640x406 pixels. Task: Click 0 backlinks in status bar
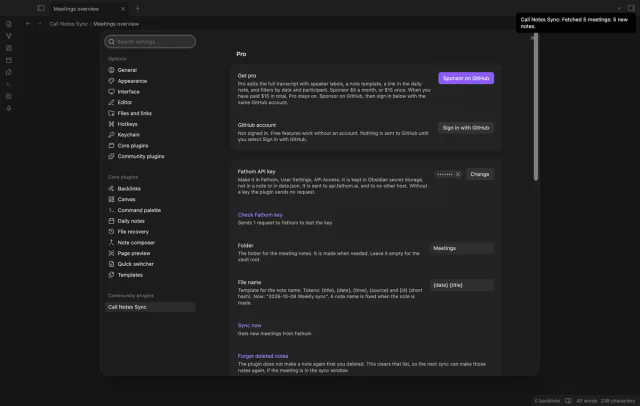[x=547, y=401]
